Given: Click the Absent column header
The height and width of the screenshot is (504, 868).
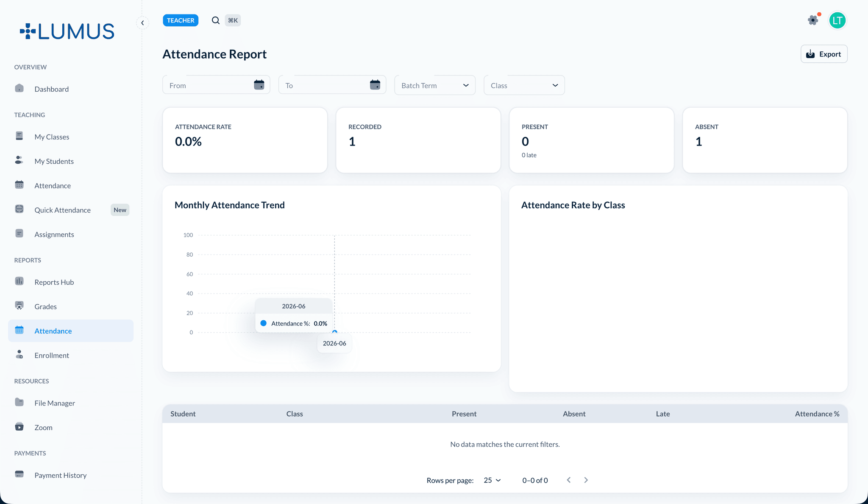Looking at the screenshot, I should 574,414.
